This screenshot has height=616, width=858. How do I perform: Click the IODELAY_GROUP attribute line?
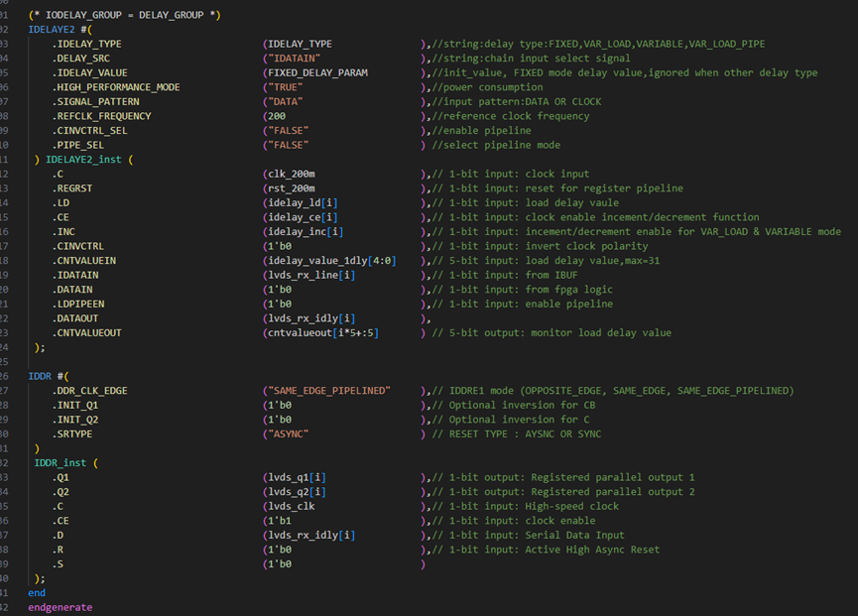tap(124, 15)
